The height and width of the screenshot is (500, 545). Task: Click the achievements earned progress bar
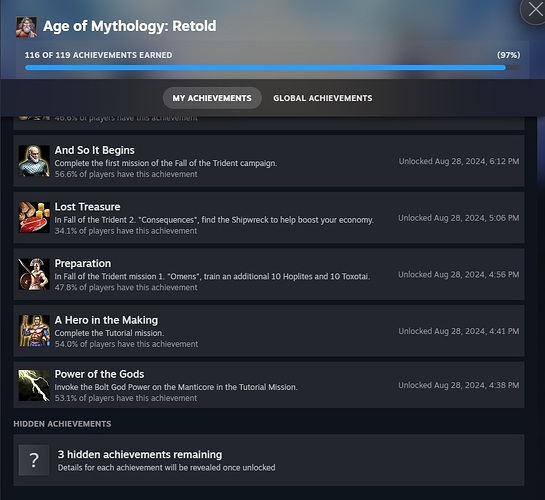(x=272, y=67)
